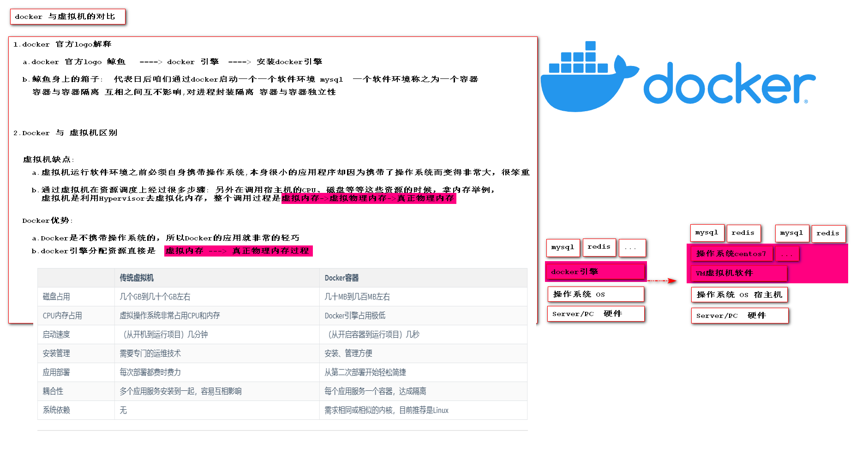Screen dimensions: 868x472
Task: Select the 传统虚拟机 column header
Action: (138, 278)
